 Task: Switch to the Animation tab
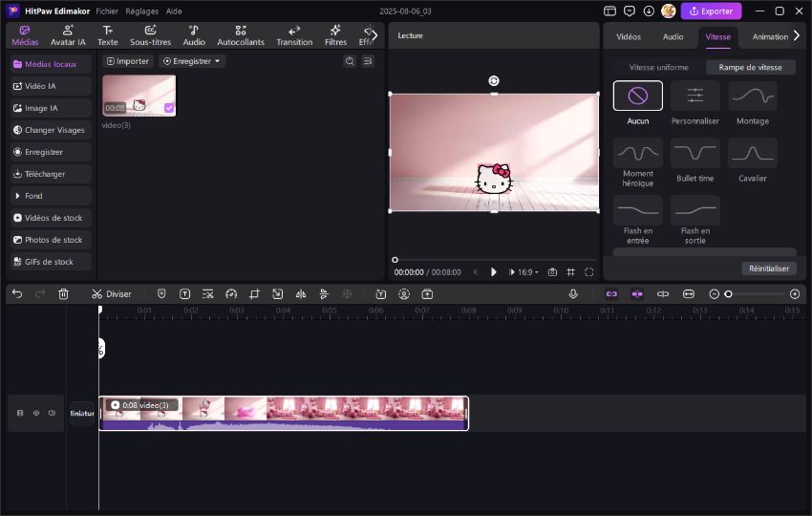point(770,36)
